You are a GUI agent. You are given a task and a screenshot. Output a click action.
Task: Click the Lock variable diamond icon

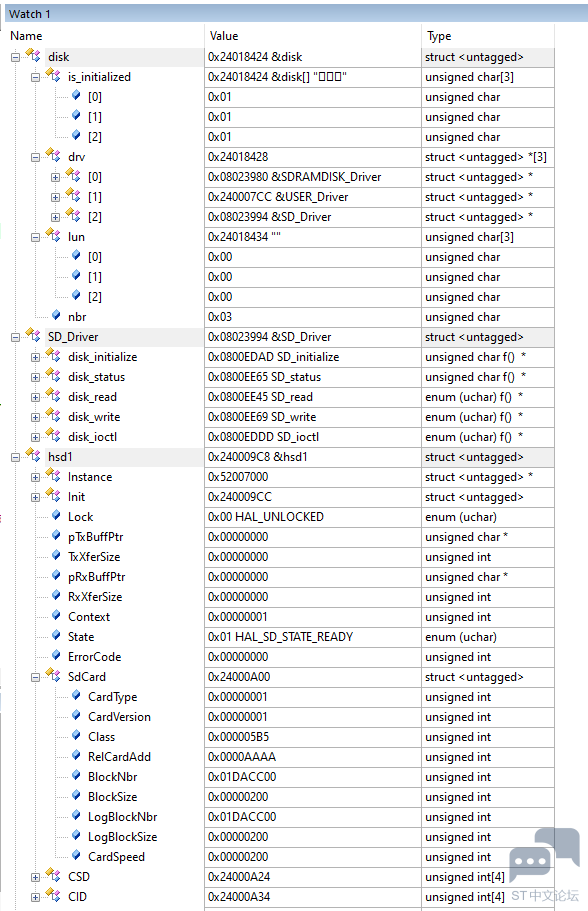[x=56, y=515]
